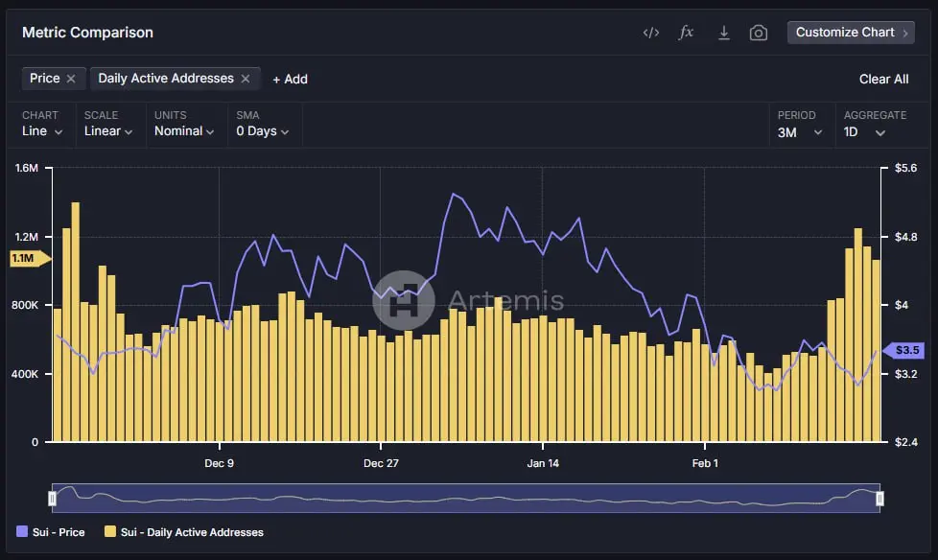Open the Units dropdown (Nominal)

click(x=184, y=131)
